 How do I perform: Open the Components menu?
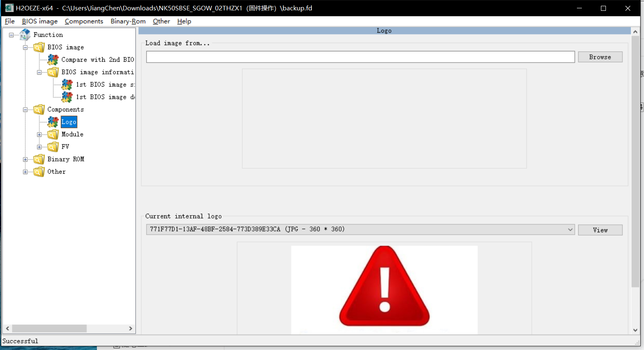click(x=84, y=21)
